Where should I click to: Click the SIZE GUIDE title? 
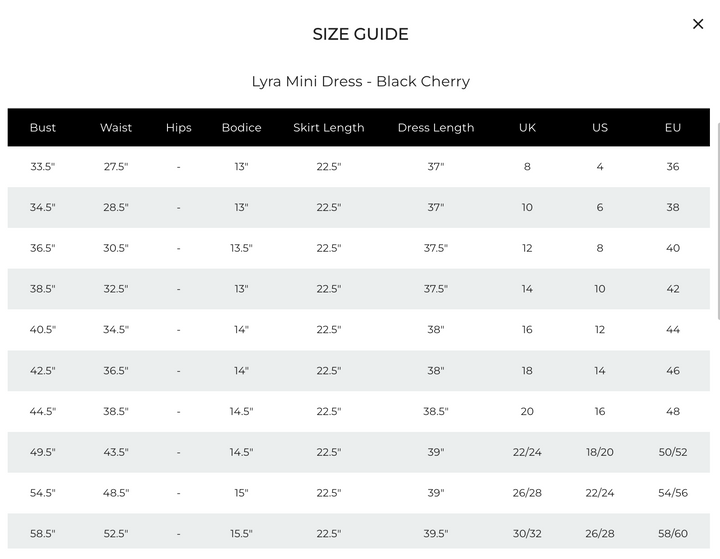click(360, 34)
